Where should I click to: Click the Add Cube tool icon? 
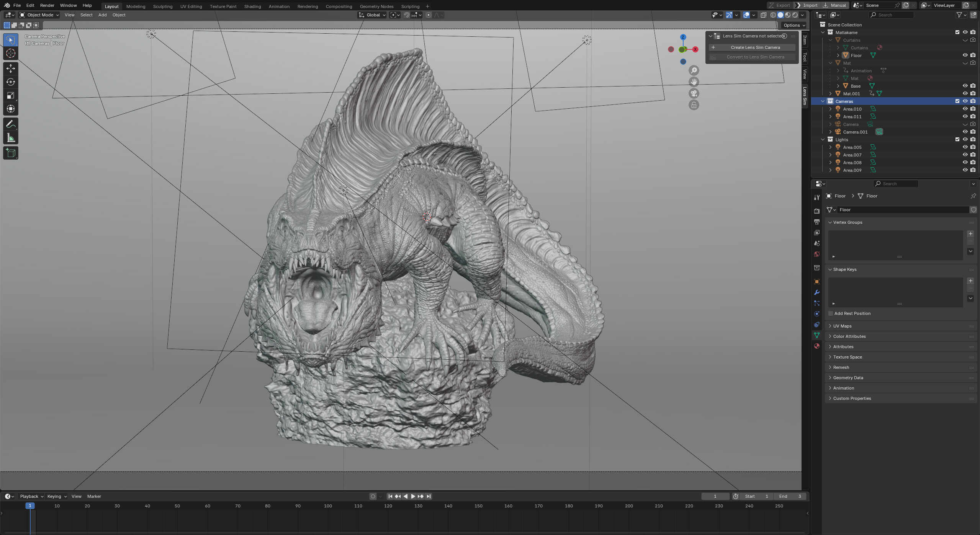click(x=11, y=153)
